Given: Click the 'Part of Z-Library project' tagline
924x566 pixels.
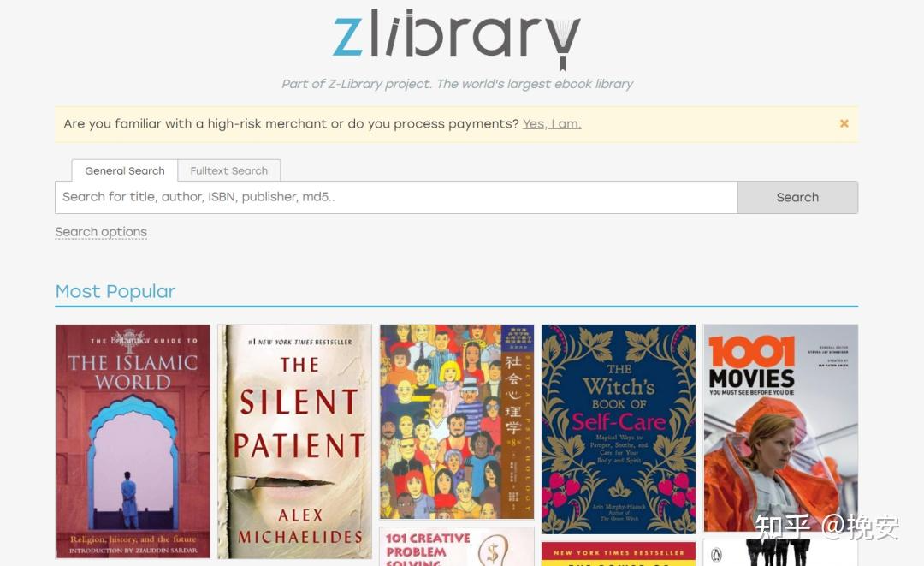Looking at the screenshot, I should click(x=457, y=84).
